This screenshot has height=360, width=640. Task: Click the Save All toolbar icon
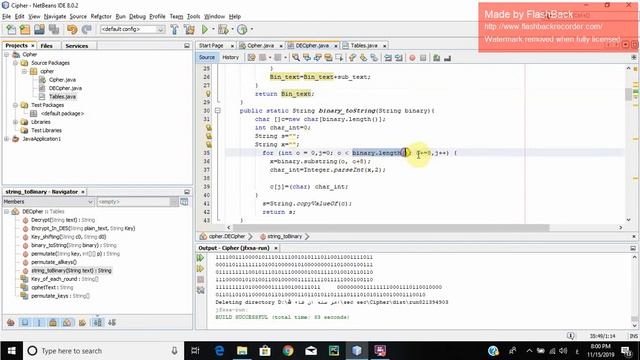point(54,29)
